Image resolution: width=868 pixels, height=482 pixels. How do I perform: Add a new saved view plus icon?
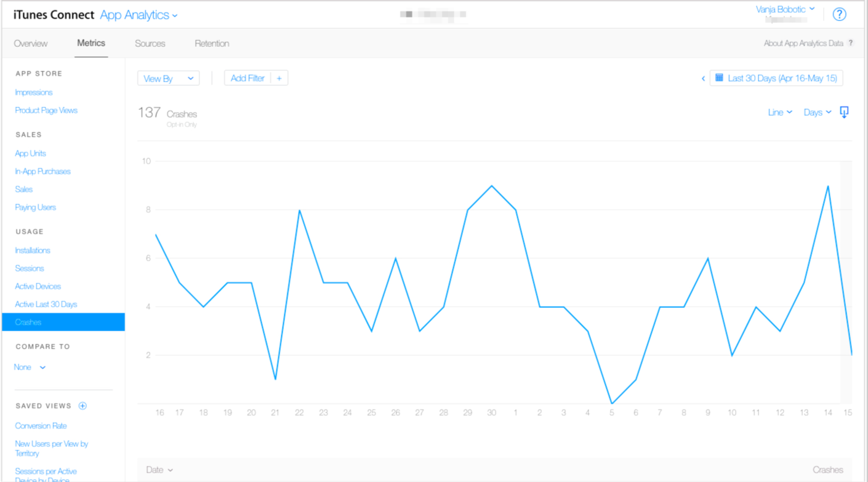[82, 406]
